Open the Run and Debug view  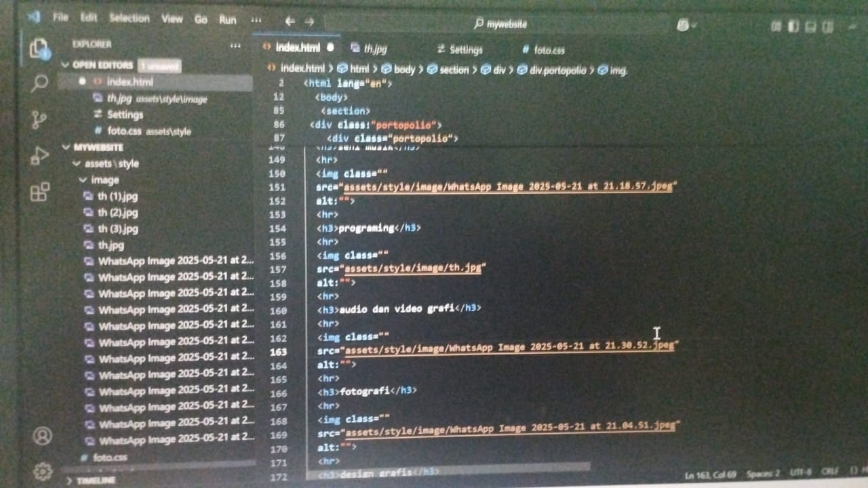pyautogui.click(x=39, y=157)
